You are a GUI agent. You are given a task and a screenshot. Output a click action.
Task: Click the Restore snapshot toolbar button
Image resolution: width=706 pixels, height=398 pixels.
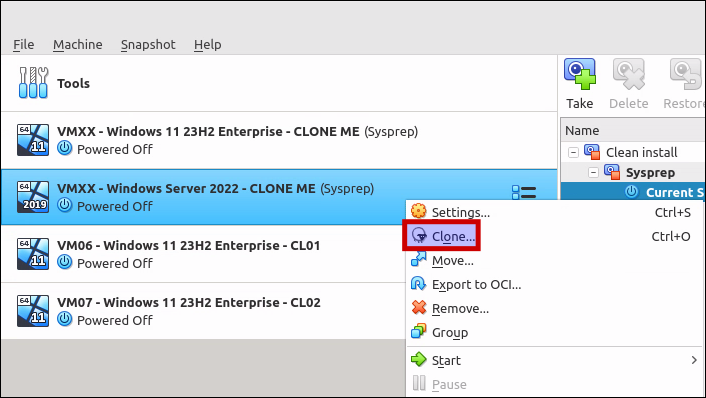pyautogui.click(x=684, y=84)
